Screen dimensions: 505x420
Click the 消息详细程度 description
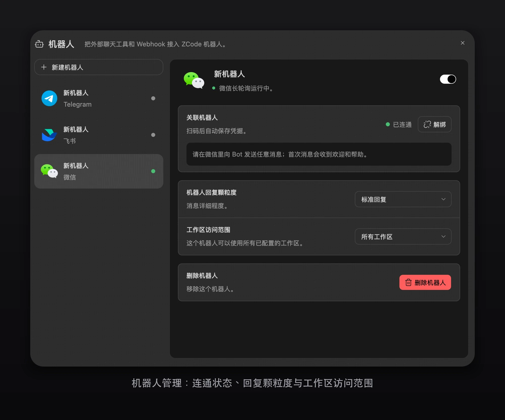[x=207, y=206]
